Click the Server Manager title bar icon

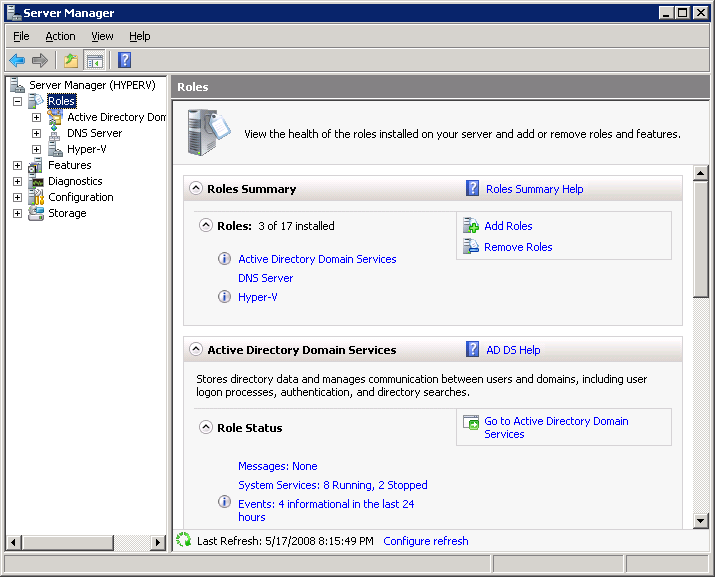point(14,13)
